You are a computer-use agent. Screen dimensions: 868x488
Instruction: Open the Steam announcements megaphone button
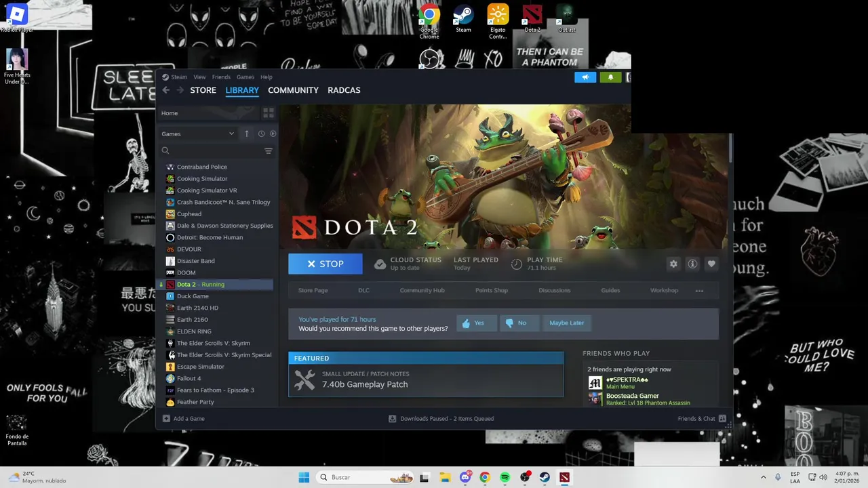[x=585, y=77]
